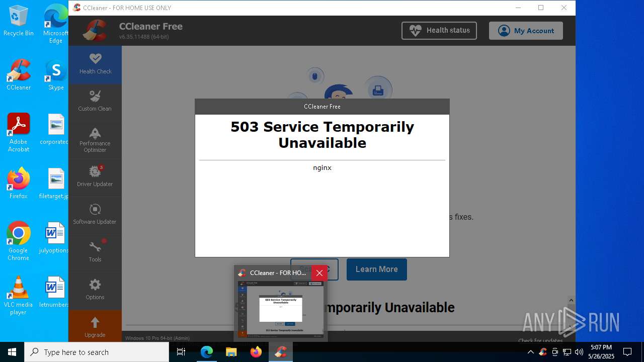The height and width of the screenshot is (362, 644).
Task: Show hidden system tray icons
Action: tap(531, 352)
